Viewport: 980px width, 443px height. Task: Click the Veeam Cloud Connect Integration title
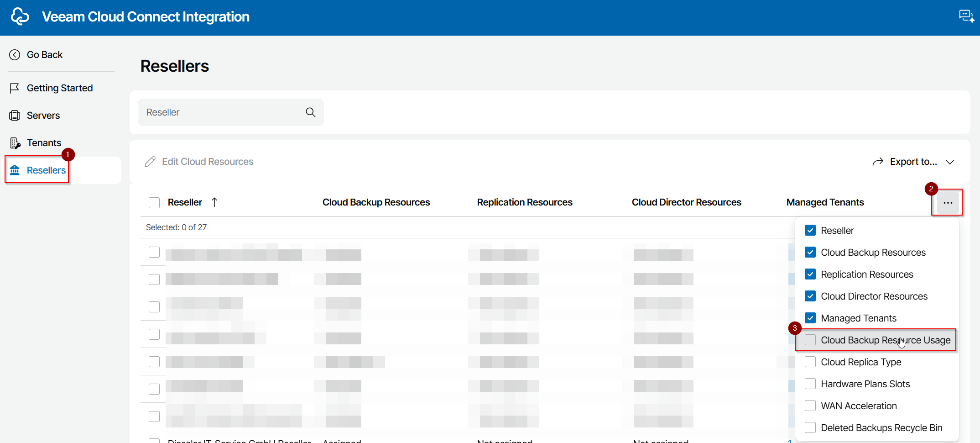pyautogui.click(x=146, y=17)
